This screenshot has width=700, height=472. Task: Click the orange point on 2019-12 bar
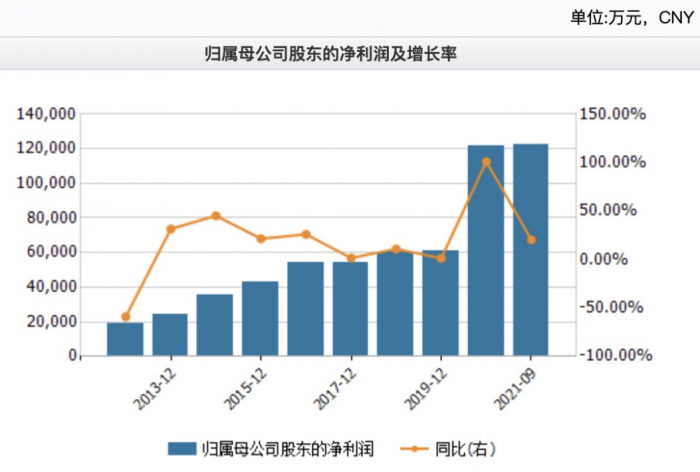coord(441,258)
